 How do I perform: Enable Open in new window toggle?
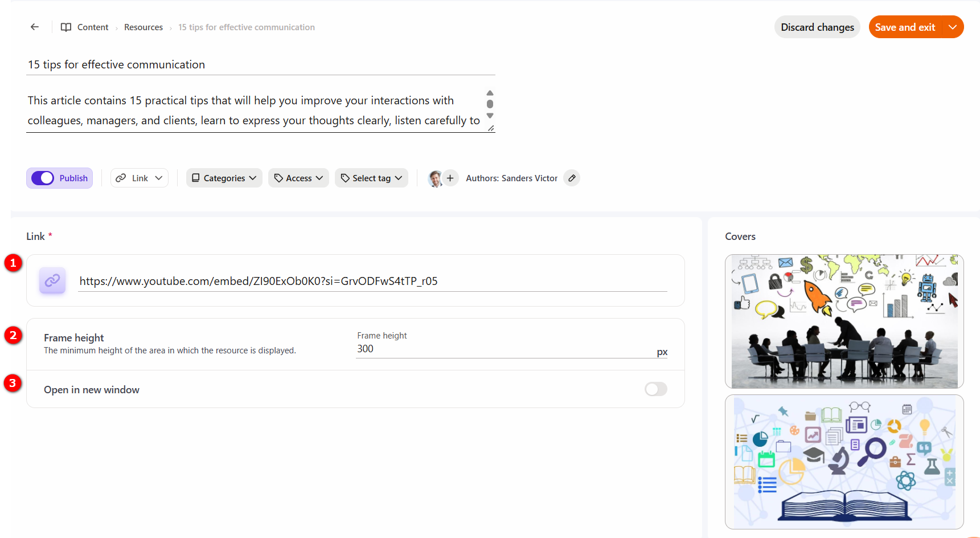pos(655,389)
